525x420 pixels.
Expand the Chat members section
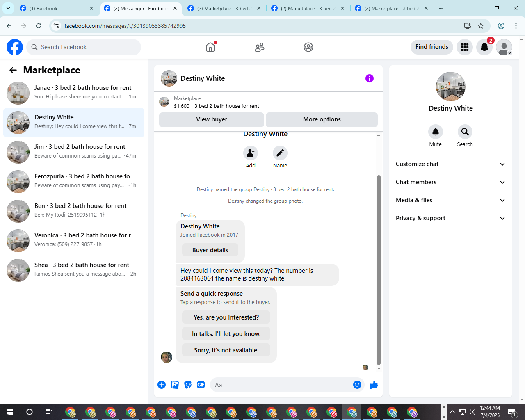click(x=450, y=182)
